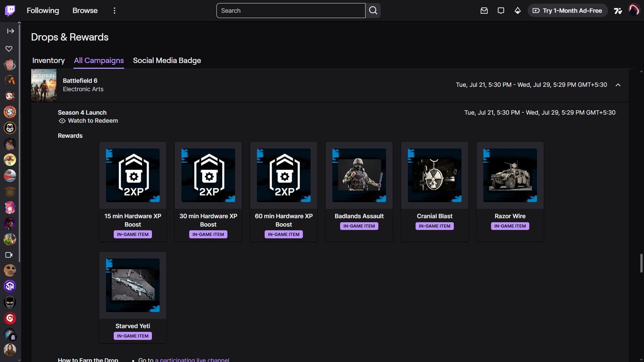Select the 15 min Hardware XP Boost reward image
This screenshot has width=644, height=362.
133,175
